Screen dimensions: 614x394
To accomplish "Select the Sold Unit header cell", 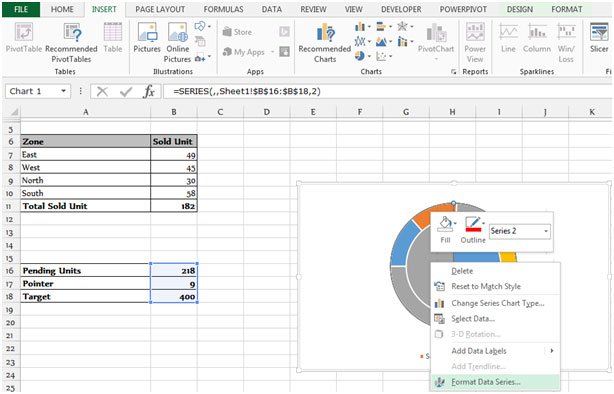I will pos(174,141).
